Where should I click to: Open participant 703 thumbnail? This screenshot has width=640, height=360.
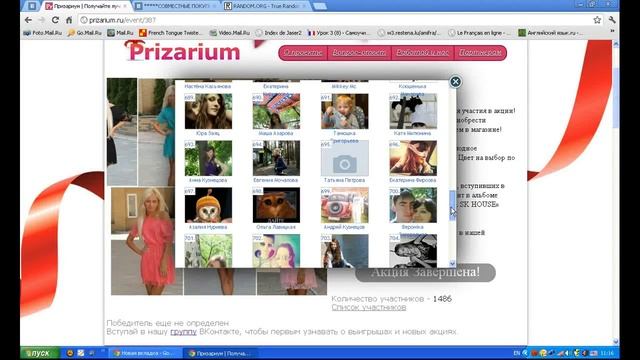[344, 251]
